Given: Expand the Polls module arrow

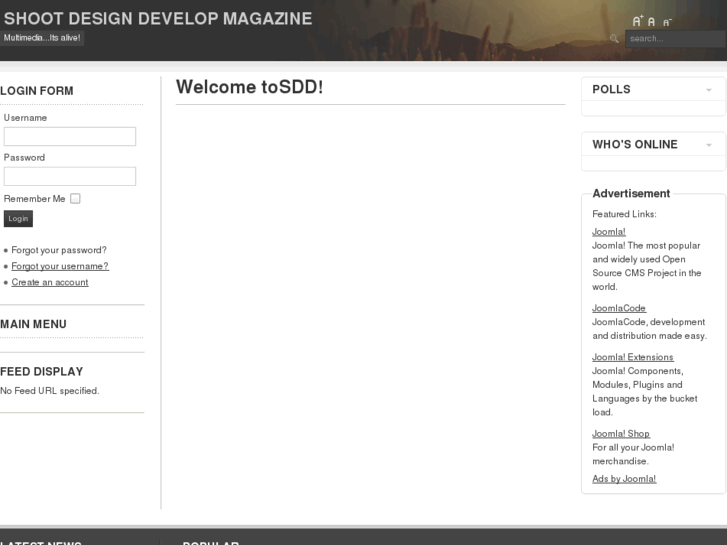Looking at the screenshot, I should click(709, 90).
